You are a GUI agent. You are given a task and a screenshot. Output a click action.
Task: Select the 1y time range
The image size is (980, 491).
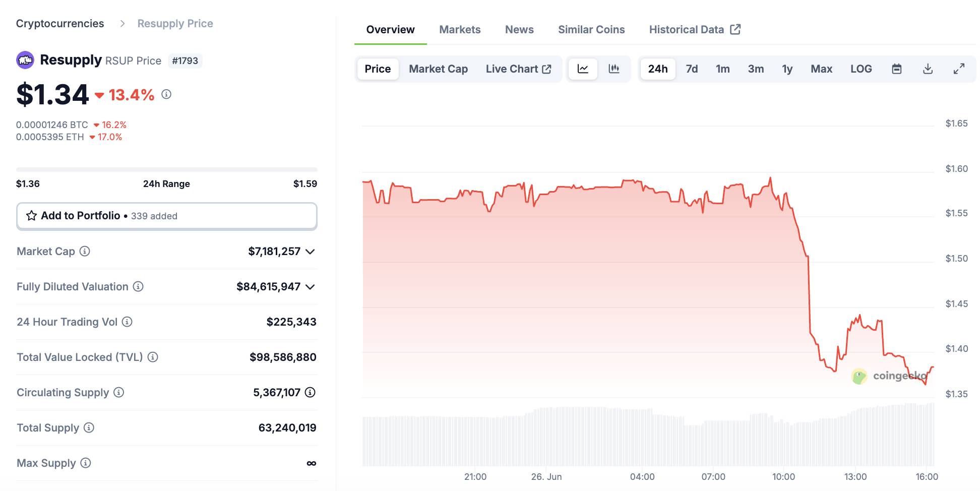[x=787, y=69]
